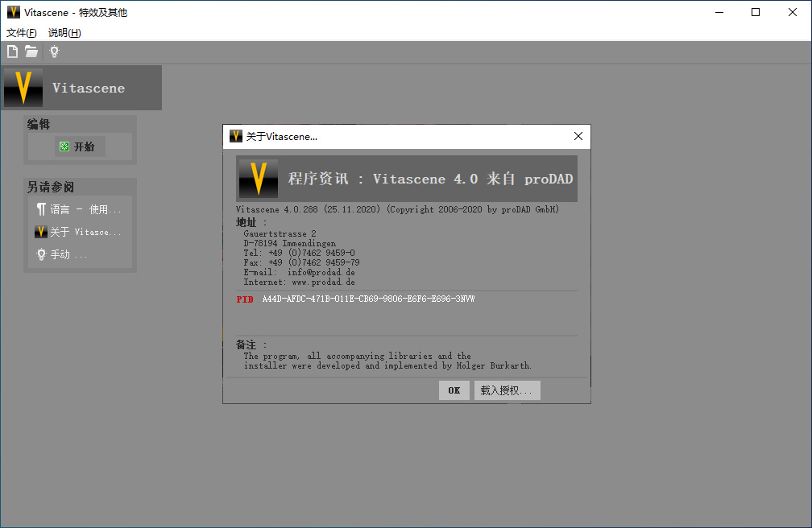Image resolution: width=812 pixels, height=528 pixels.
Task: Click the D-78194 Immendingen line
Action: [x=289, y=243]
